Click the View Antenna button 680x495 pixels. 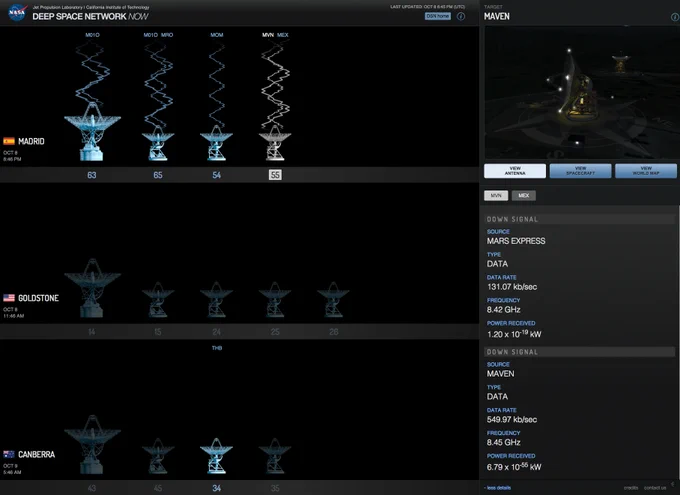coord(515,171)
